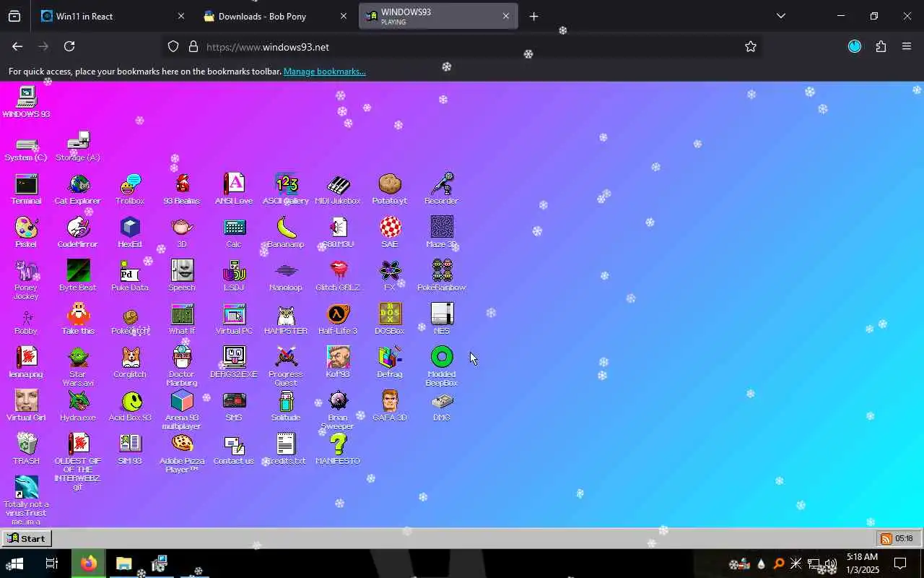
Task: Open the Trollbox chat icon
Action: [x=130, y=189]
